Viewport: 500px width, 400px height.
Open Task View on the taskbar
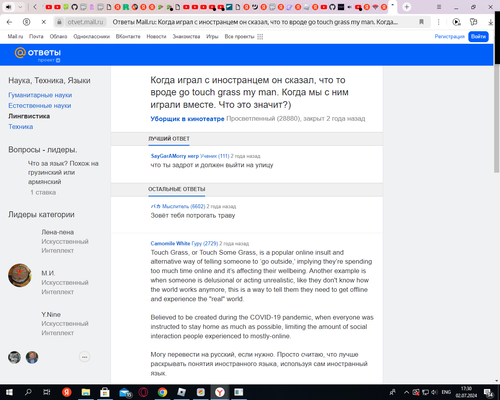(x=47, y=392)
